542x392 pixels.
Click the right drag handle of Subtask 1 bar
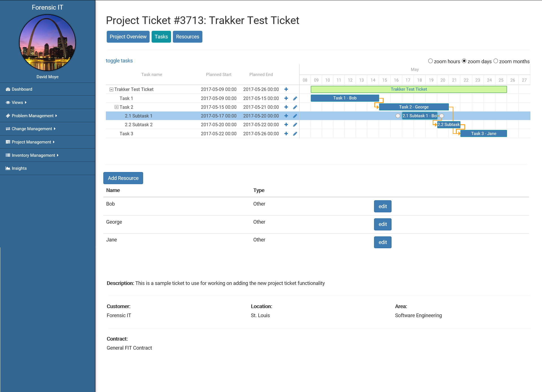click(442, 116)
